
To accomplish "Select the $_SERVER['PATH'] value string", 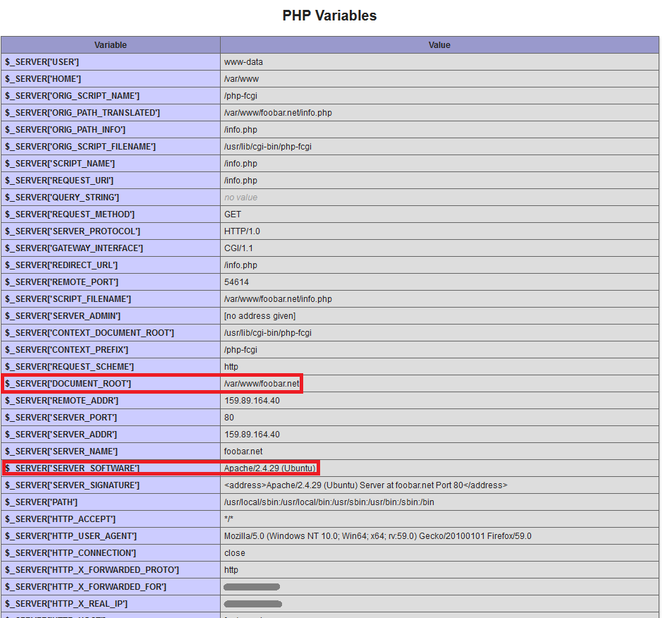I will (x=329, y=502).
